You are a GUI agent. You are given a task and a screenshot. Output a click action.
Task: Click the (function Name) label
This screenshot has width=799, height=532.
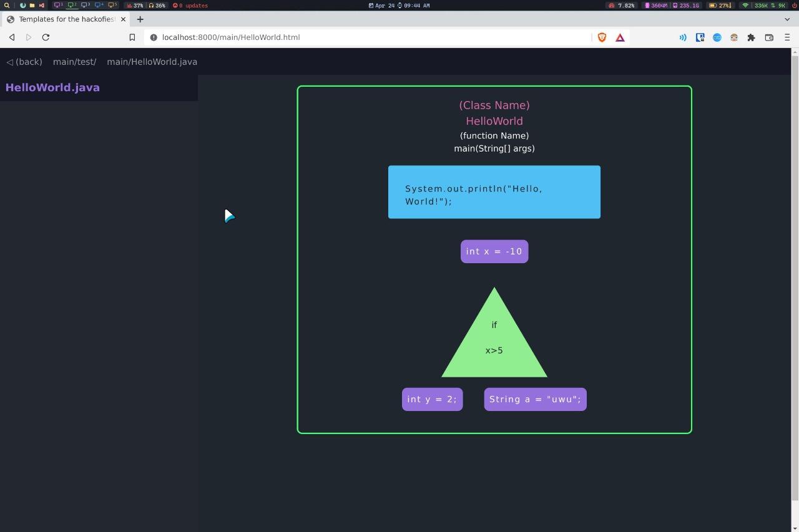494,135
